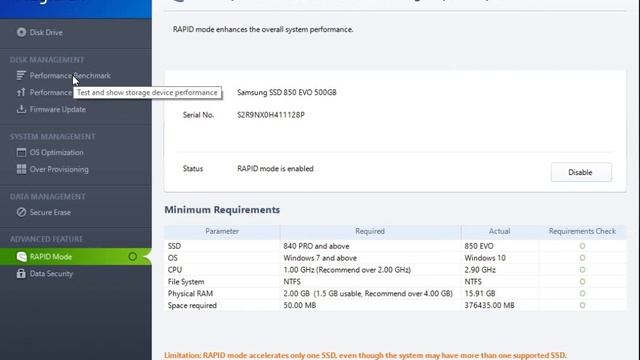Click the Over Provisioning grid icon

coord(21,169)
